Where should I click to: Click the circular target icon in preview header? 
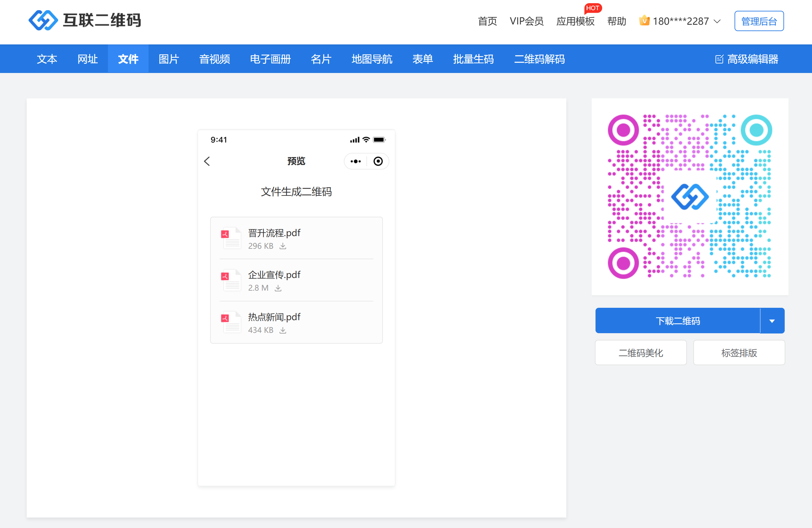tap(378, 161)
